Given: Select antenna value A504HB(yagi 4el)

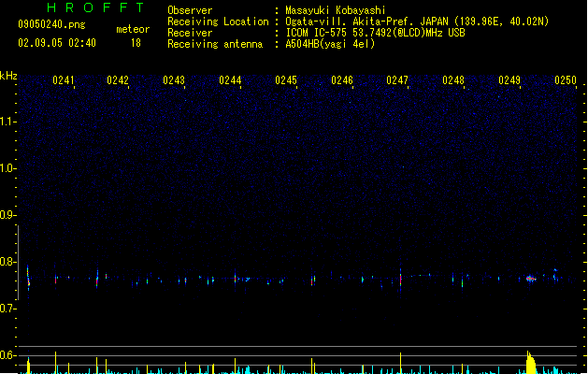Looking at the screenshot, I should [x=330, y=44].
